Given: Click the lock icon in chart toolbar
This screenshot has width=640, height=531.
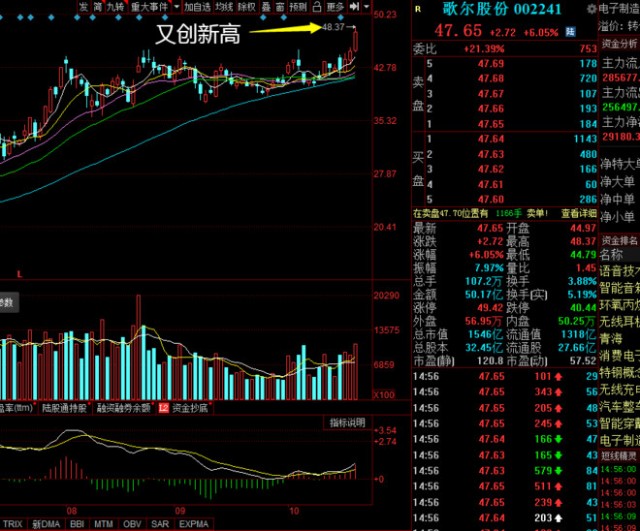Looking at the screenshot, I should point(317,7).
